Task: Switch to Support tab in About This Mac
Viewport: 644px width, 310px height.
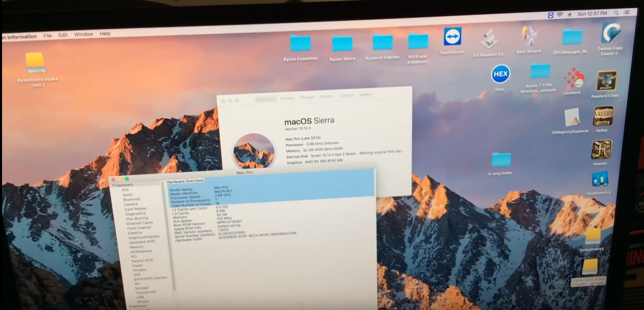Action: [346, 95]
